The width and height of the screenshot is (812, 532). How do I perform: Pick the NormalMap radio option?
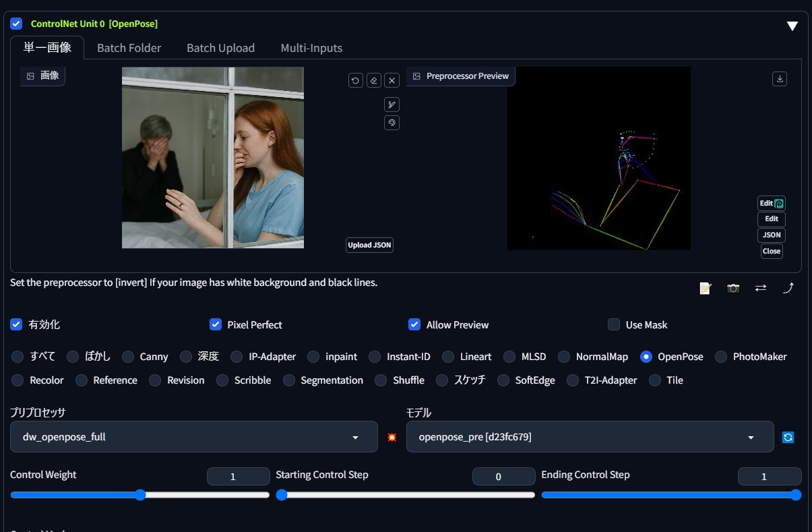563,357
